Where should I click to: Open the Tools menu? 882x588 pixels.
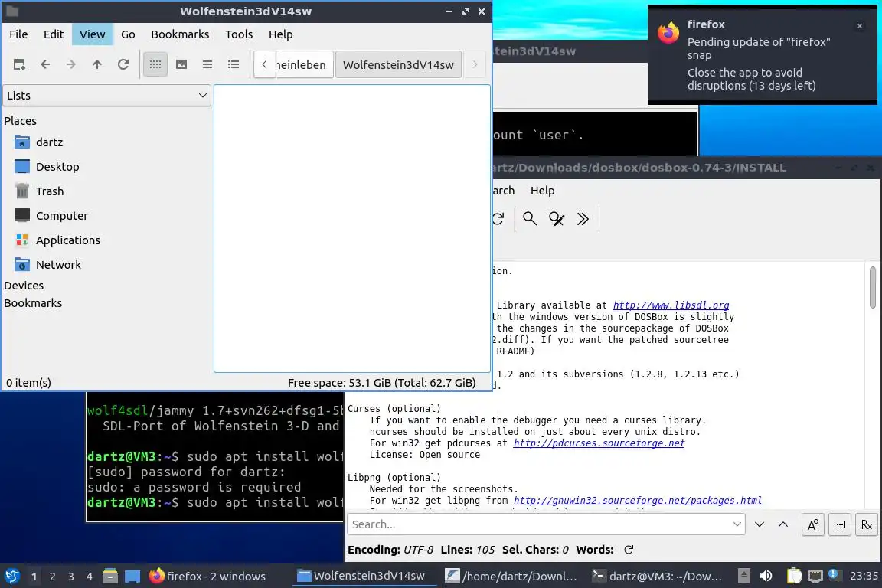tap(239, 34)
